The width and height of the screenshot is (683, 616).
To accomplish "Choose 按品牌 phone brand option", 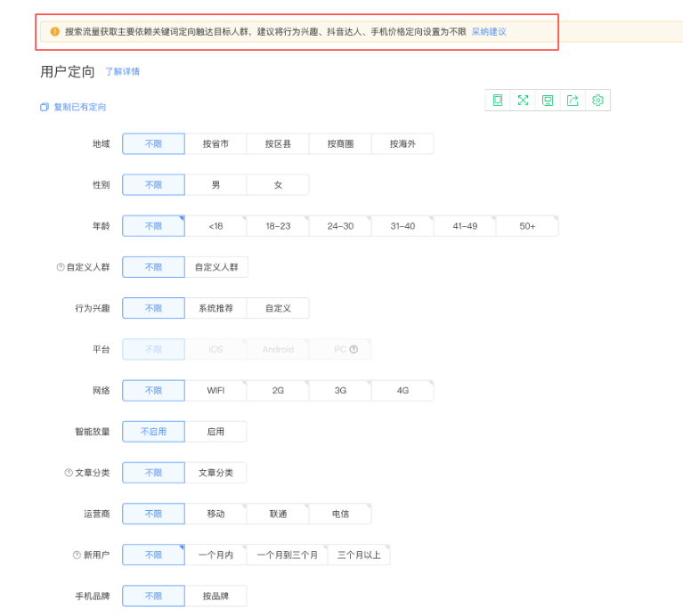I will click(215, 596).
